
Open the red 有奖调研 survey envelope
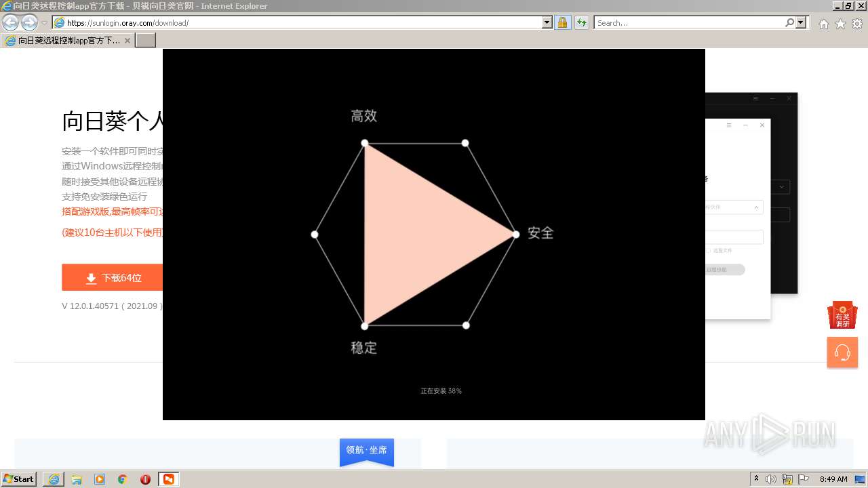[x=842, y=315]
